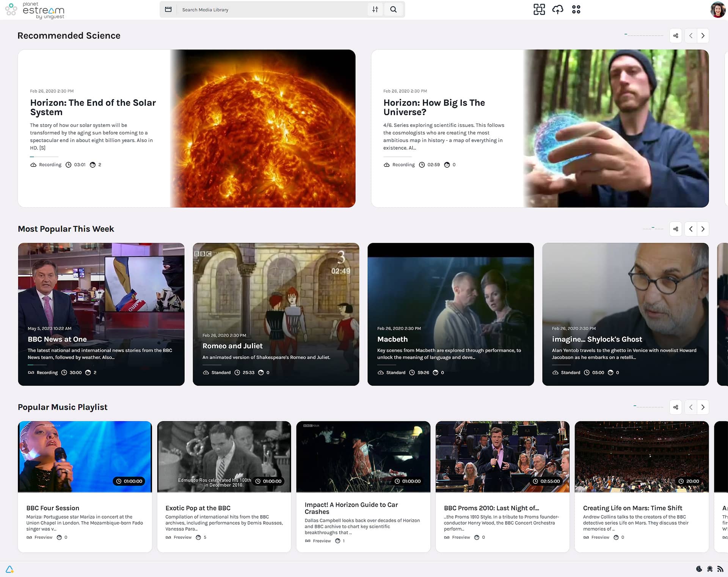Open the RSS feed icon
The width and height of the screenshot is (728, 577).
tap(720, 569)
